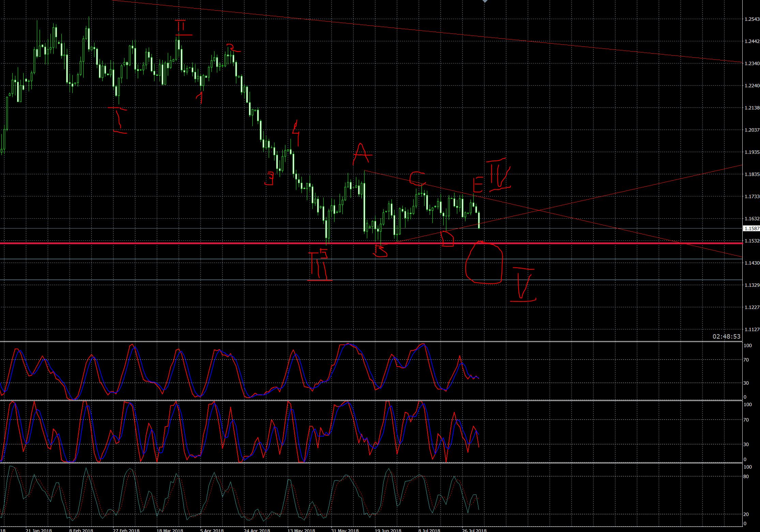Viewport: 760px width, 532px height.
Task: Click the 18 Mar 2018 date label
Action: coord(169,530)
